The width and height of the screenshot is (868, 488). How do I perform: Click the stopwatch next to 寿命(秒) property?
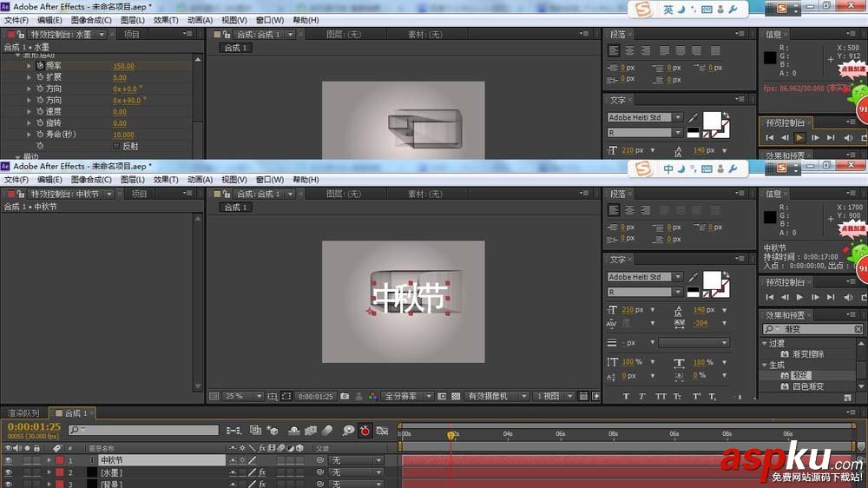40,135
